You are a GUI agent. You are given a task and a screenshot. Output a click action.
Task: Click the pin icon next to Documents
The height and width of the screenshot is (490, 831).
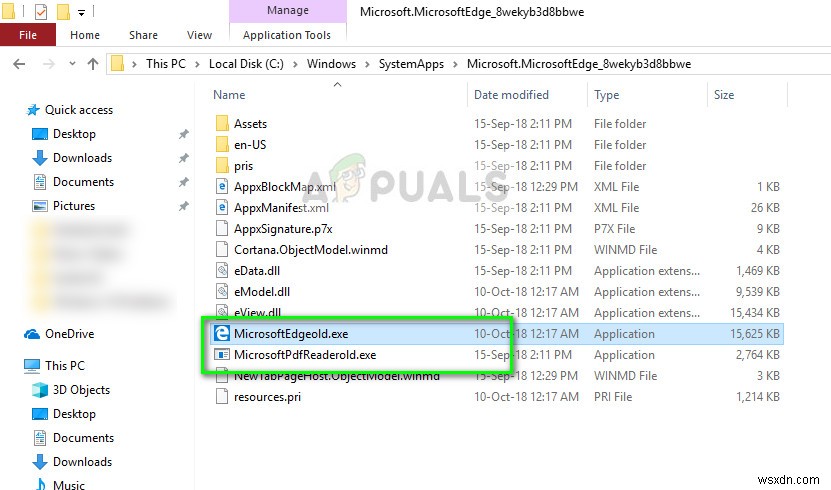coord(183,182)
